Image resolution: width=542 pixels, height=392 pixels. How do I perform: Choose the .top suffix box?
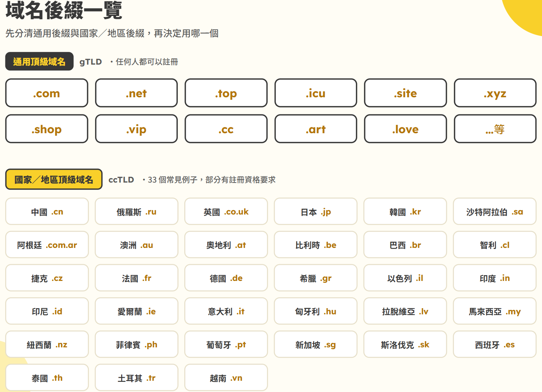coord(226,93)
